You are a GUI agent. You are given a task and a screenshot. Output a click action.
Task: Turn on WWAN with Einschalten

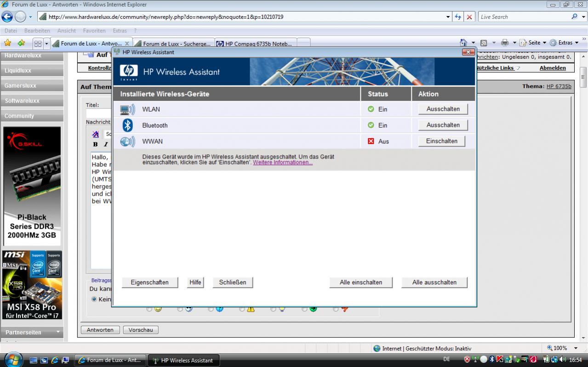coord(441,141)
